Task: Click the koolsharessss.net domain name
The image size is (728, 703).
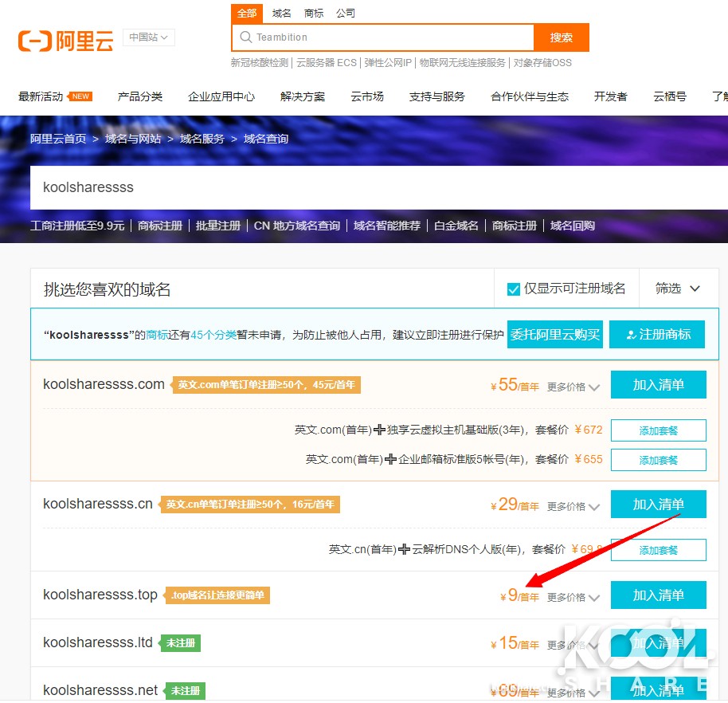Action: point(100,690)
